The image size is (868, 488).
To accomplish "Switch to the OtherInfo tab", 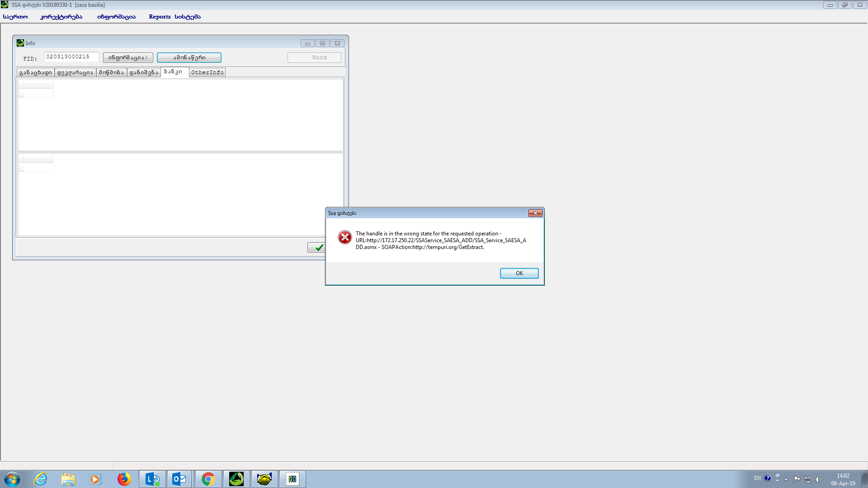I will [207, 72].
